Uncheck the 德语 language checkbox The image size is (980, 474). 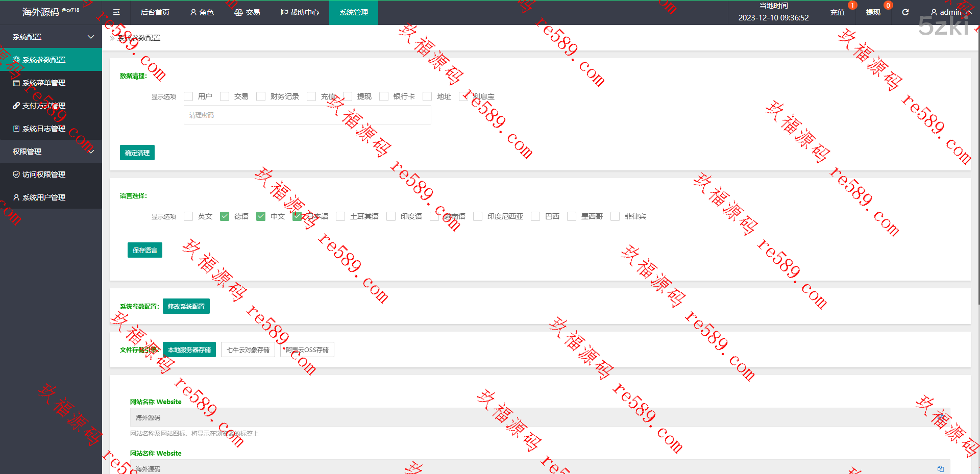225,216
